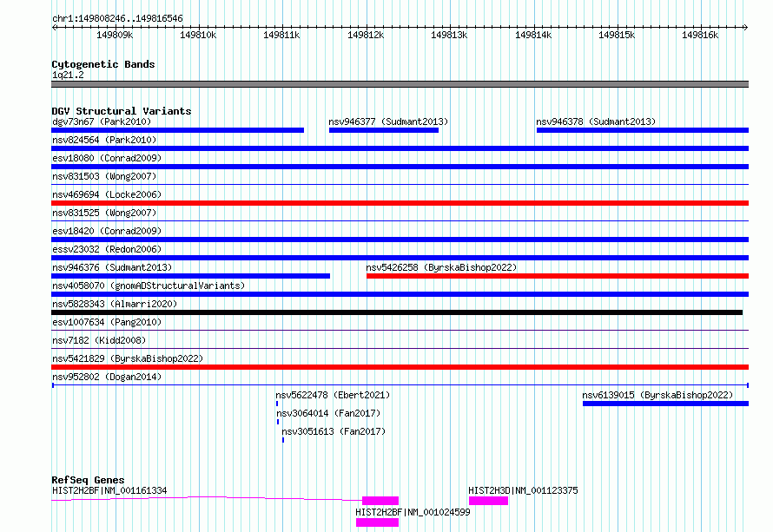This screenshot has width=773, height=532.
Task: Select the RefSeq Genes track title
Action: (88, 480)
